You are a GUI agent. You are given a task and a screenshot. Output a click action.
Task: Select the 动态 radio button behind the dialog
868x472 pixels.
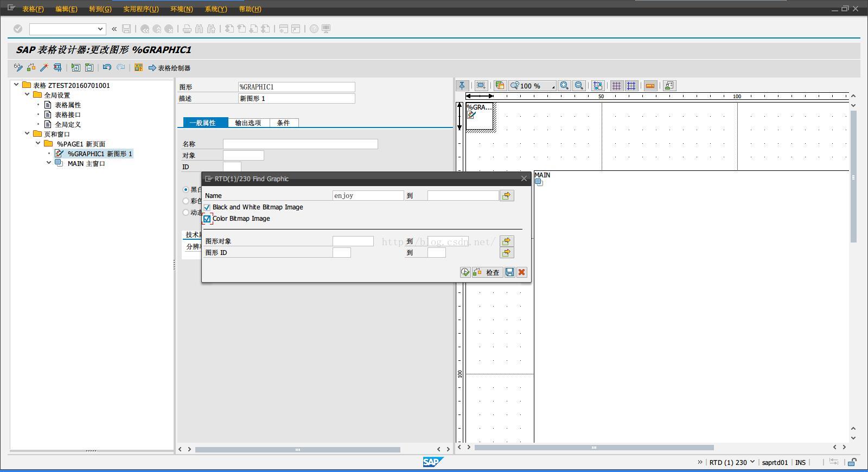pos(186,212)
